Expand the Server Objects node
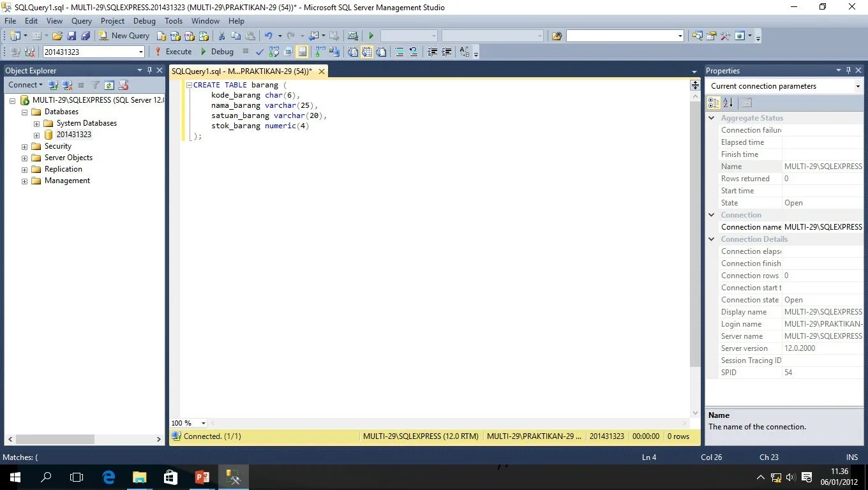This screenshot has height=490, width=868. 24,158
